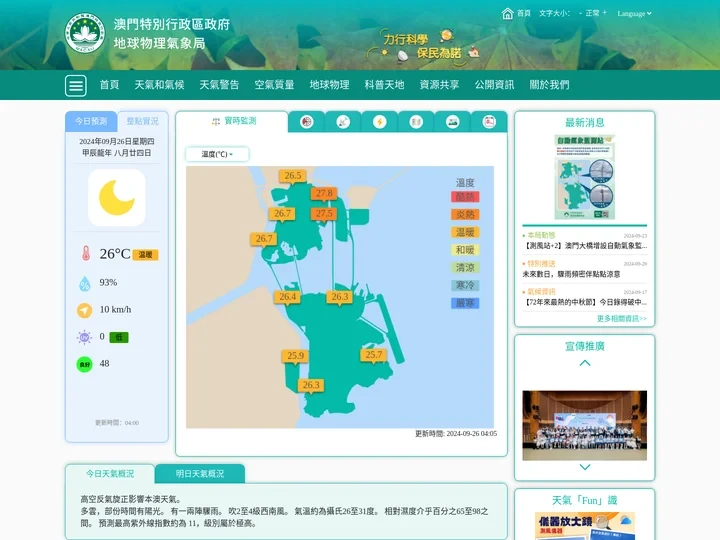Open news item 【測風站+2】澳門大橋增設自動氣象監
The width and height of the screenshot is (720, 540).
tap(585, 246)
